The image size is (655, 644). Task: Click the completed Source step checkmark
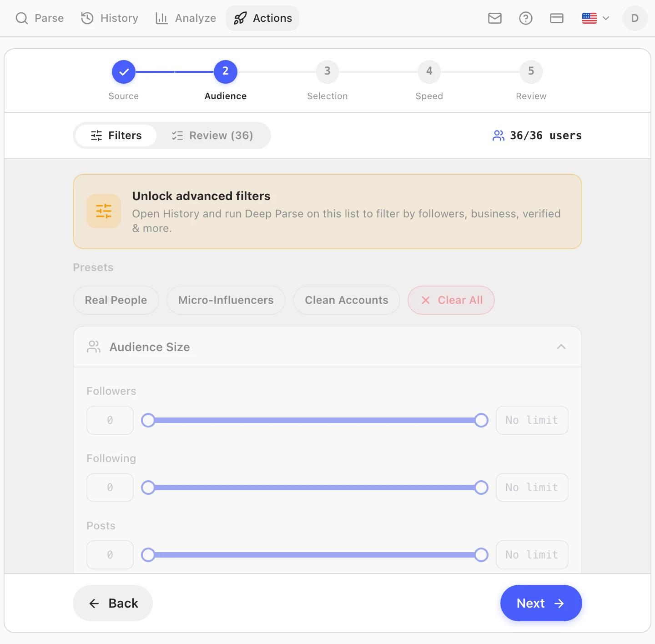tap(124, 72)
